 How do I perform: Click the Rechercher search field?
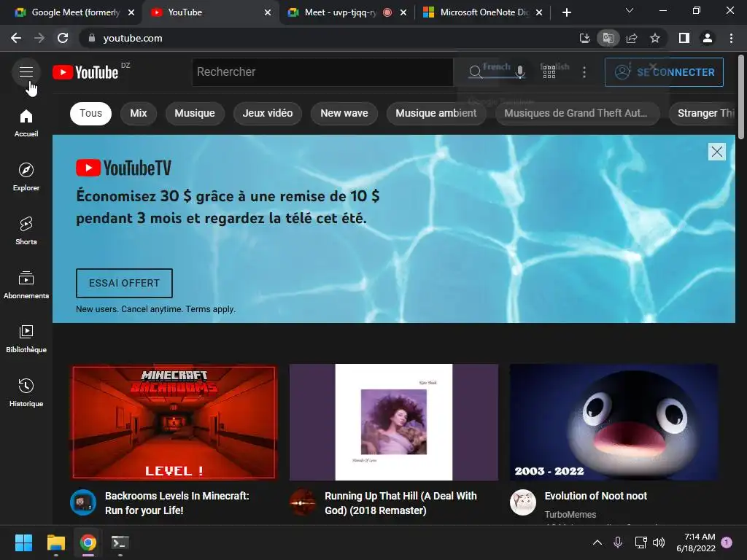point(322,72)
